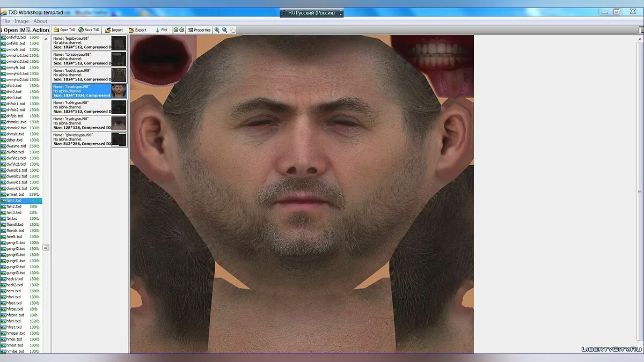This screenshot has height=362, width=644.
Task: Click the Action toolbar button
Action: coord(38,30)
